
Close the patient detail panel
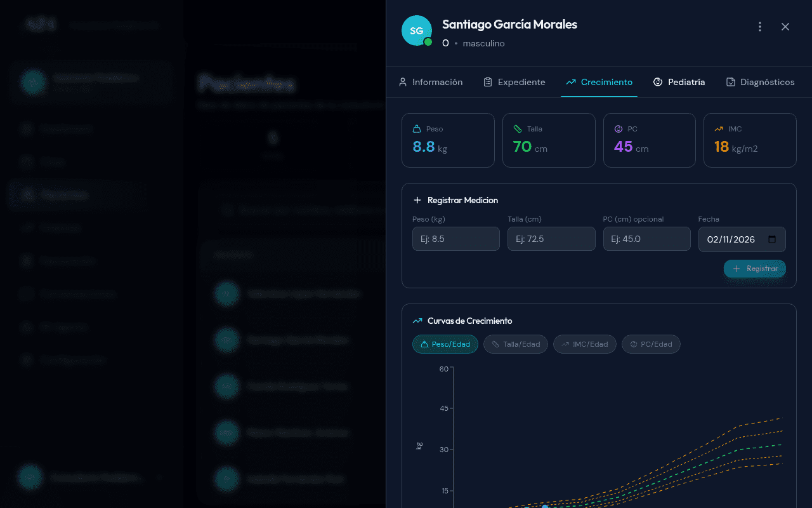[785, 27]
